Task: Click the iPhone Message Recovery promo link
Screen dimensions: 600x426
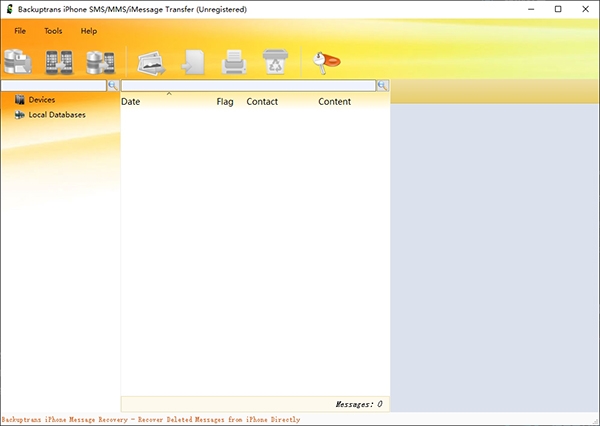Action: click(x=151, y=419)
